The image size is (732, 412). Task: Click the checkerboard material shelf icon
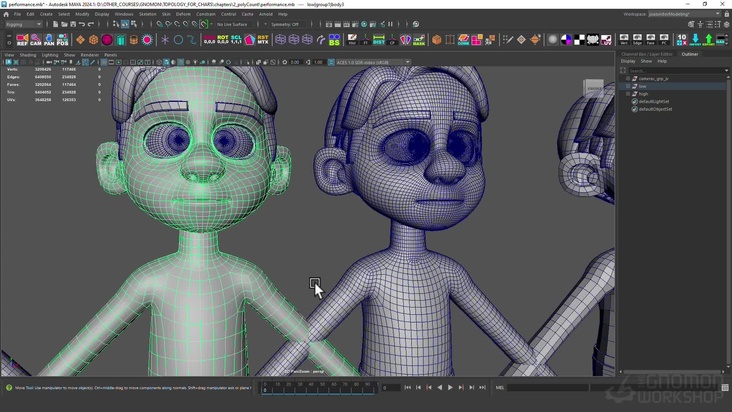point(579,40)
